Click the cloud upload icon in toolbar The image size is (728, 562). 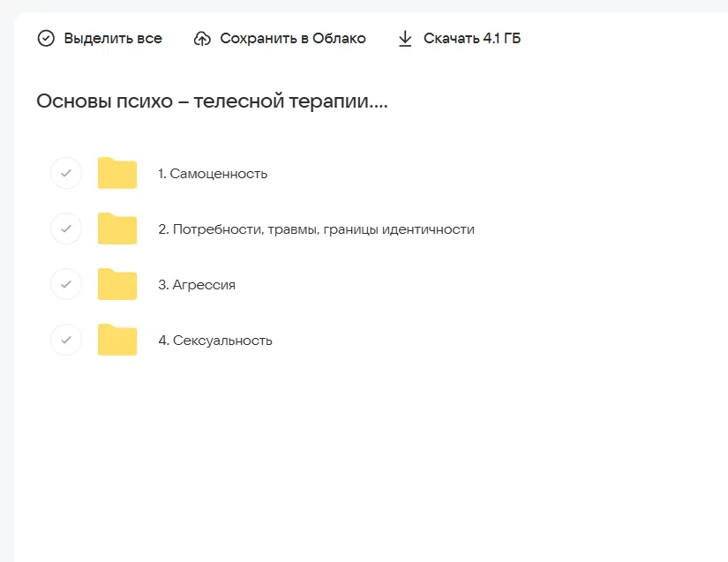(202, 39)
